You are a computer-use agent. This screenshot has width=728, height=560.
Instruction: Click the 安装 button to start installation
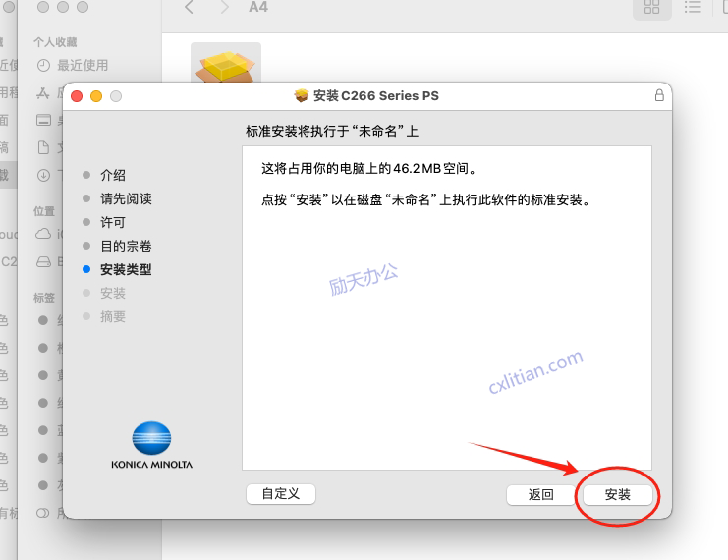[617, 494]
